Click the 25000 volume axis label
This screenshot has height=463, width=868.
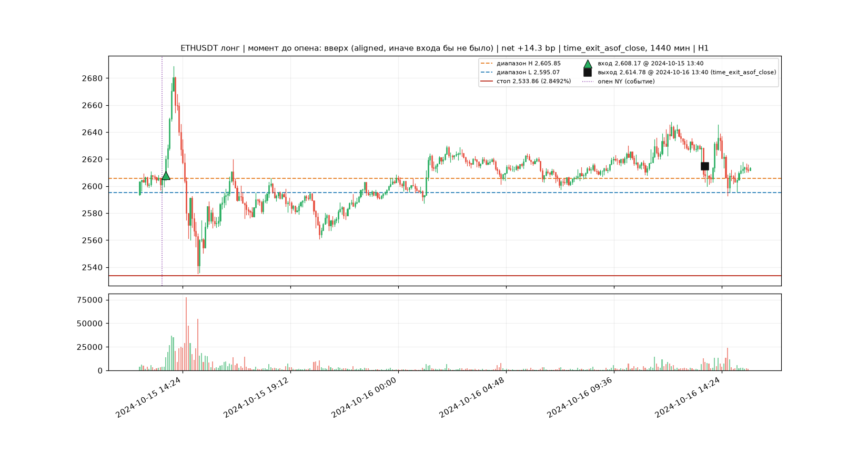[90, 347]
